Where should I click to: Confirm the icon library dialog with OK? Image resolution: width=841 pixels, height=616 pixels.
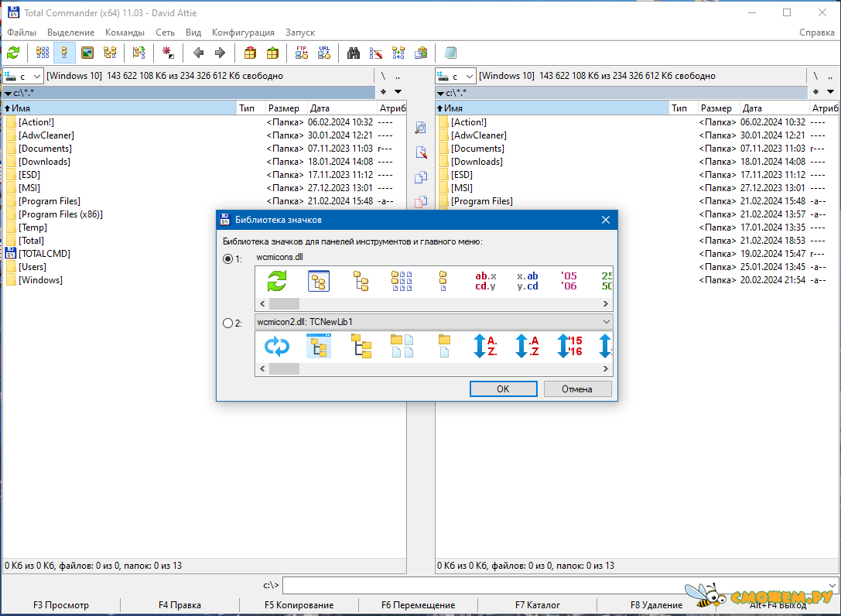[x=503, y=389]
